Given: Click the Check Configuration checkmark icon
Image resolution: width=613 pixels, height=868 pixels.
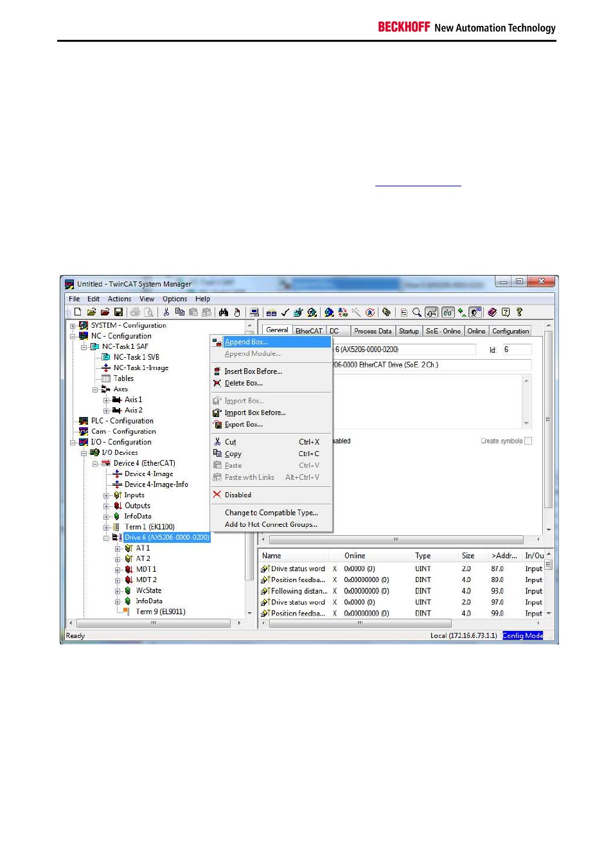Looking at the screenshot, I should point(285,312).
